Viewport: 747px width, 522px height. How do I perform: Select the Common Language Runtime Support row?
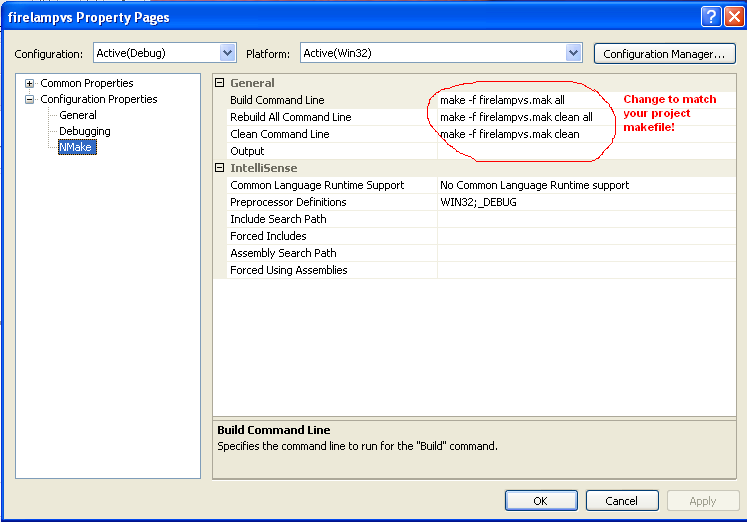tap(317, 185)
